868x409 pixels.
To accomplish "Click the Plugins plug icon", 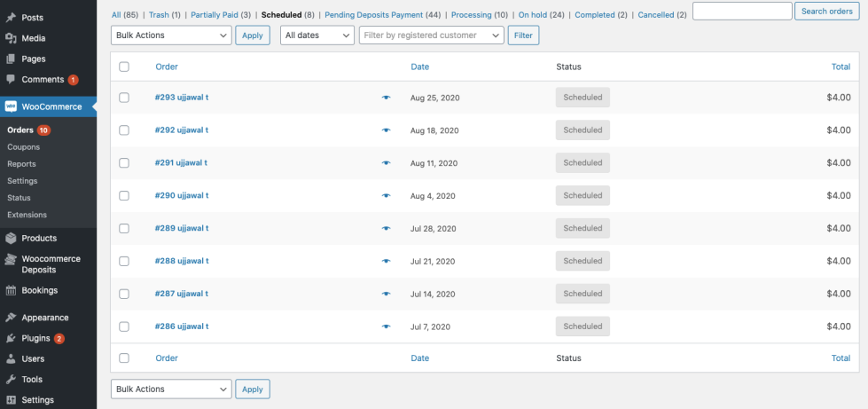I will pyautogui.click(x=11, y=338).
